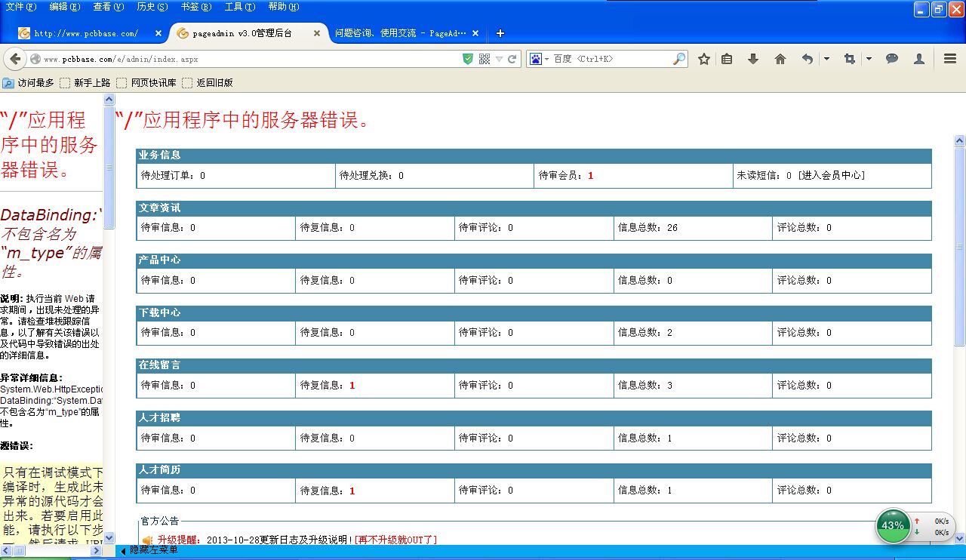The height and width of the screenshot is (560, 966).
Task: Go to the home page icon
Action: tap(780, 59)
